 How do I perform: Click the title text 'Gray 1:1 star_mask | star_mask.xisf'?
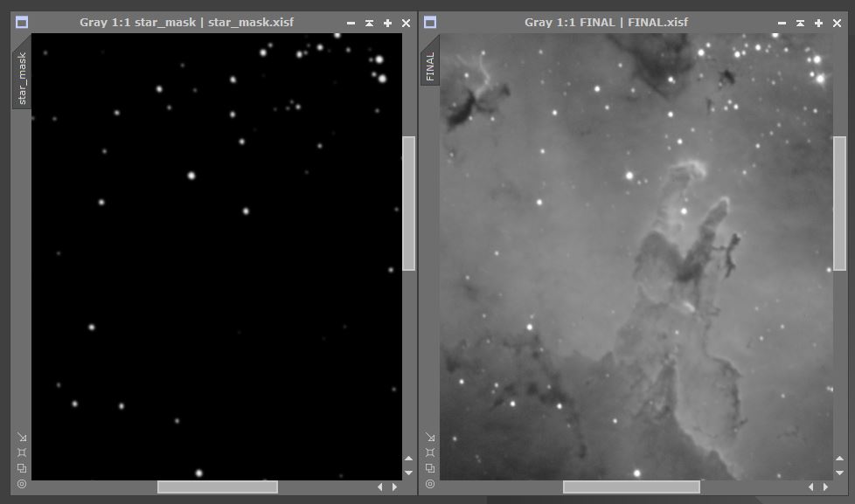(x=186, y=23)
